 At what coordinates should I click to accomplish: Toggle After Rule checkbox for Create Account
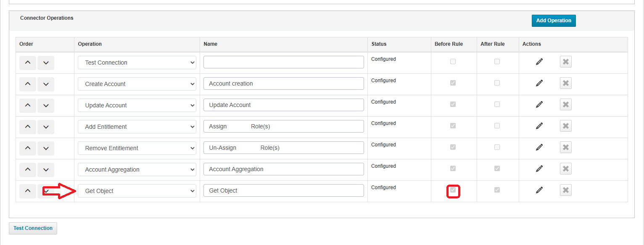click(x=497, y=83)
